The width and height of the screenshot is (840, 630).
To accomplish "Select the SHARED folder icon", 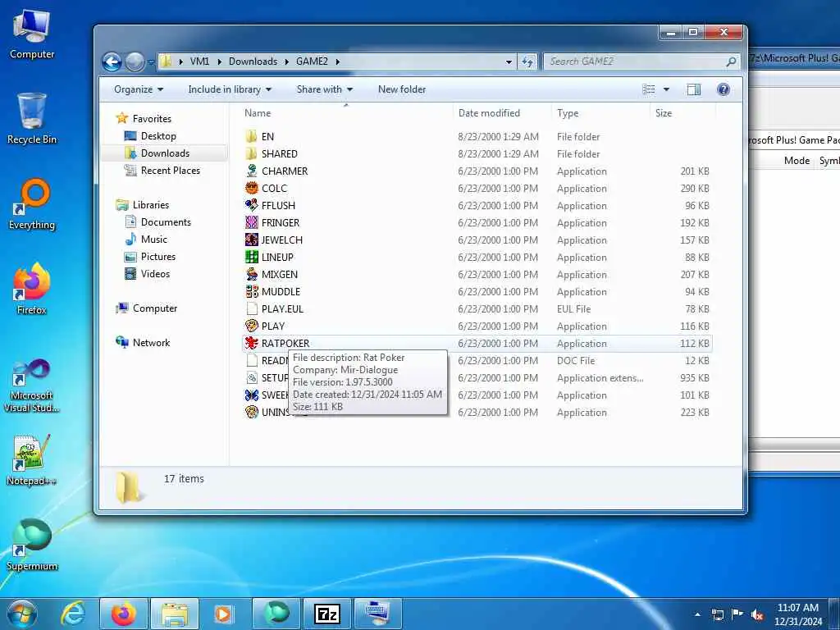I will (251, 153).
